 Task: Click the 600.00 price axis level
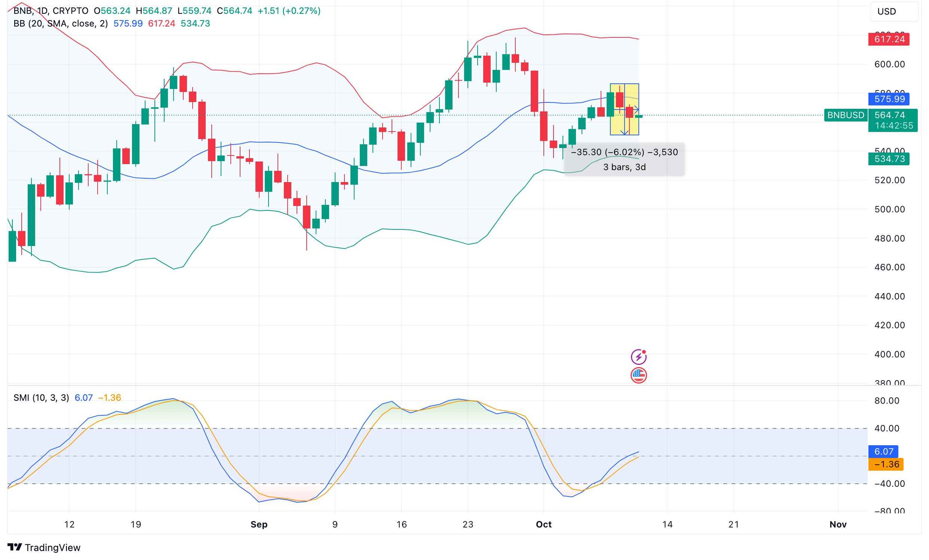[889, 64]
